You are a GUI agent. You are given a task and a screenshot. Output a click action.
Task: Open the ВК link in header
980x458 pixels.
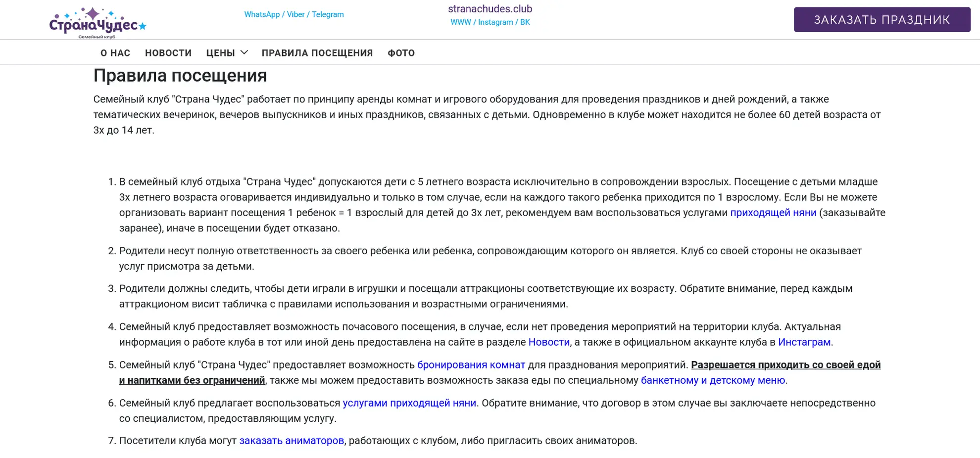(x=525, y=22)
